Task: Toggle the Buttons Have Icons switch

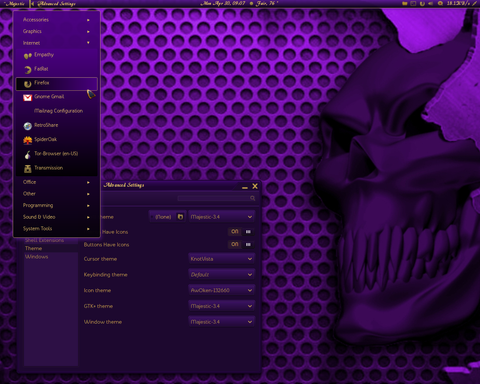Action: 241,244
